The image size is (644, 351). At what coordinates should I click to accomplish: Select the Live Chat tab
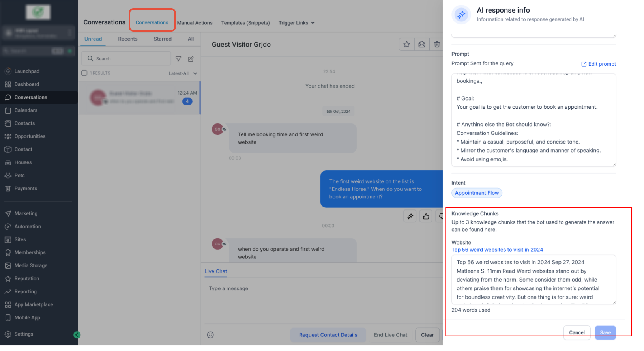point(216,271)
